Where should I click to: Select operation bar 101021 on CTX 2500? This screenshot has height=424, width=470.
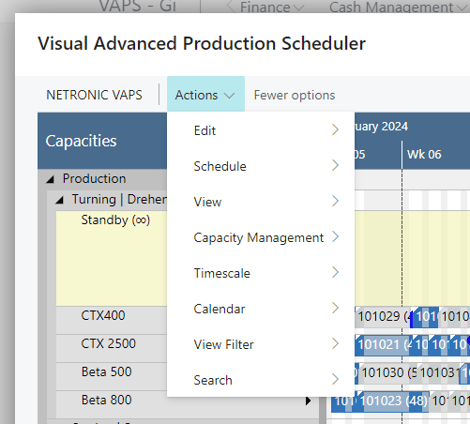pyautogui.click(x=383, y=345)
